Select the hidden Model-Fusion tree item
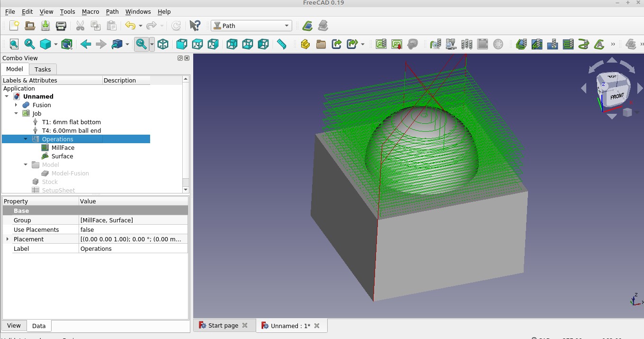The image size is (644, 339). coord(70,173)
